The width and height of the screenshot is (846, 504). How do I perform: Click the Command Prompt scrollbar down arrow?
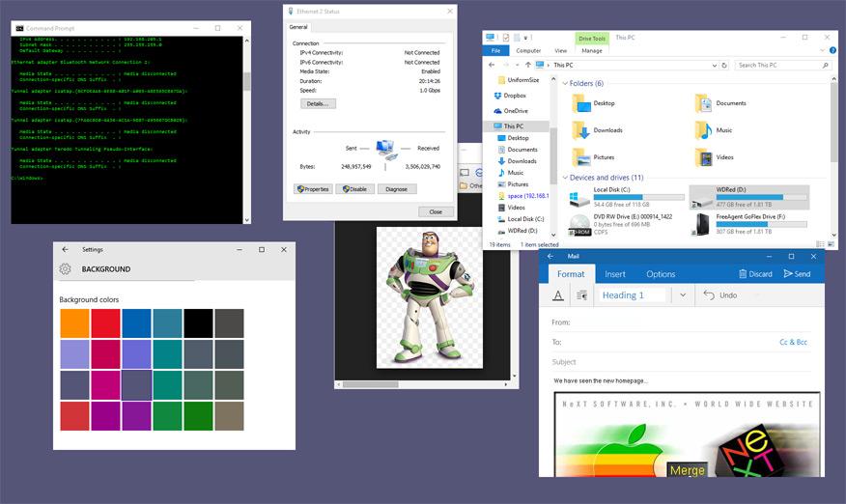[x=247, y=220]
